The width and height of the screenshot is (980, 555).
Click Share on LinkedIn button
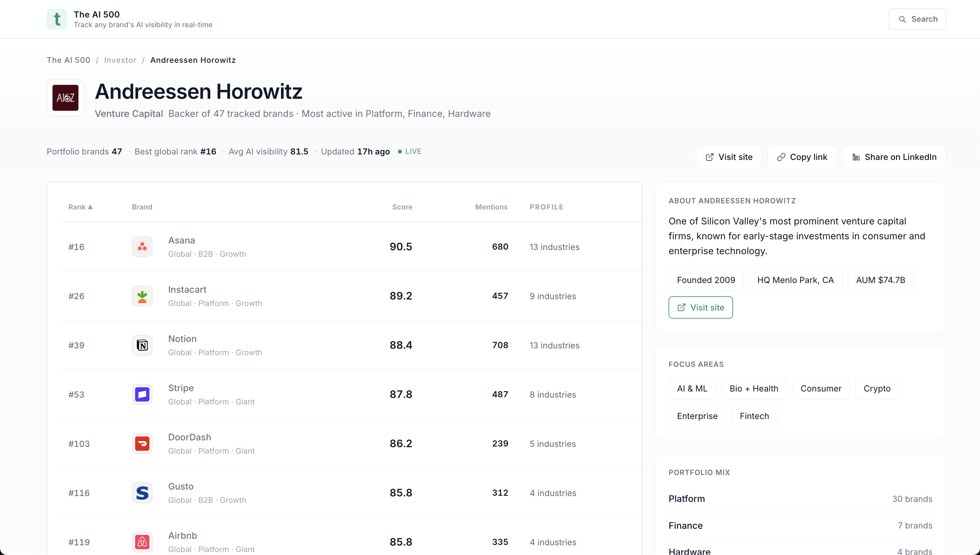point(894,157)
